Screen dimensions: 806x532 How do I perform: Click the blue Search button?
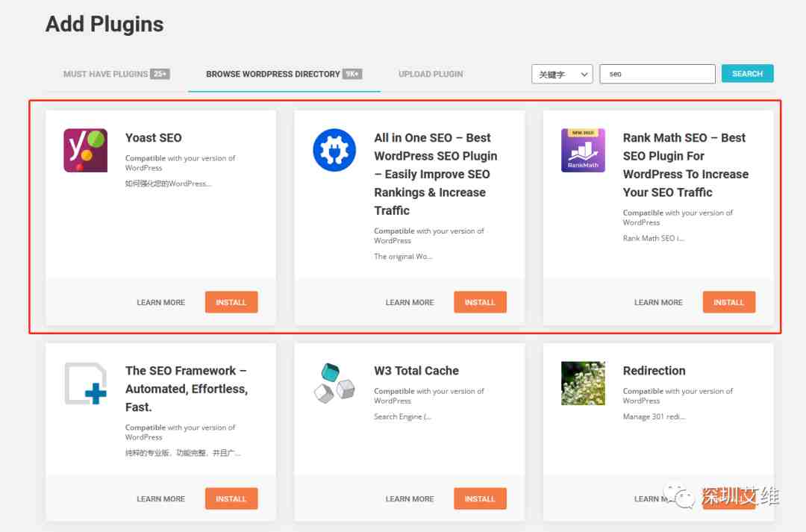click(747, 74)
